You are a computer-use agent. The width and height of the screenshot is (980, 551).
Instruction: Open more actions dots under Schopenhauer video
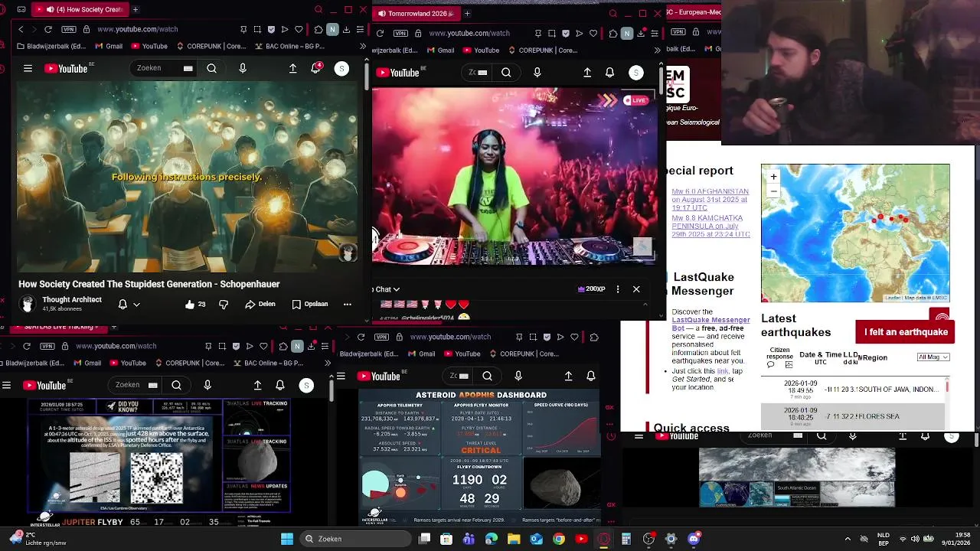pyautogui.click(x=347, y=304)
